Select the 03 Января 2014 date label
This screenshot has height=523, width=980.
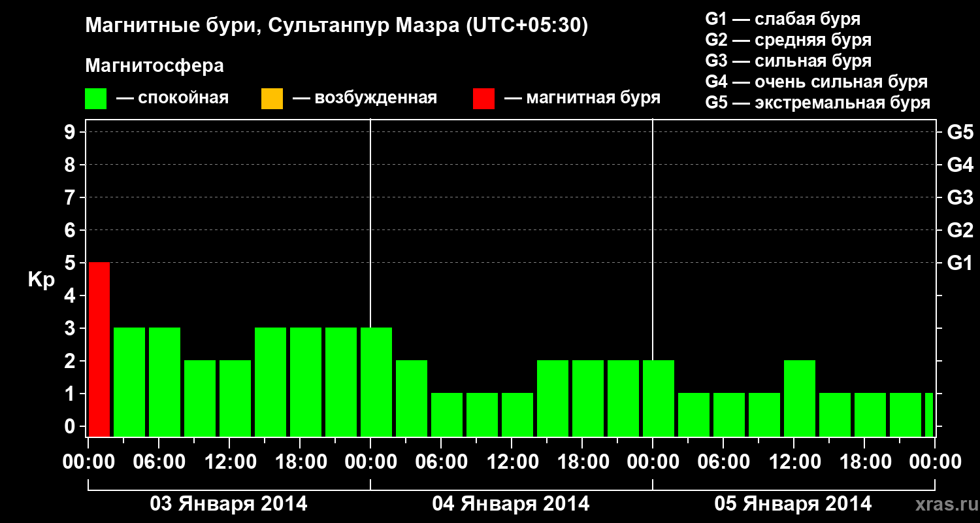229,504
